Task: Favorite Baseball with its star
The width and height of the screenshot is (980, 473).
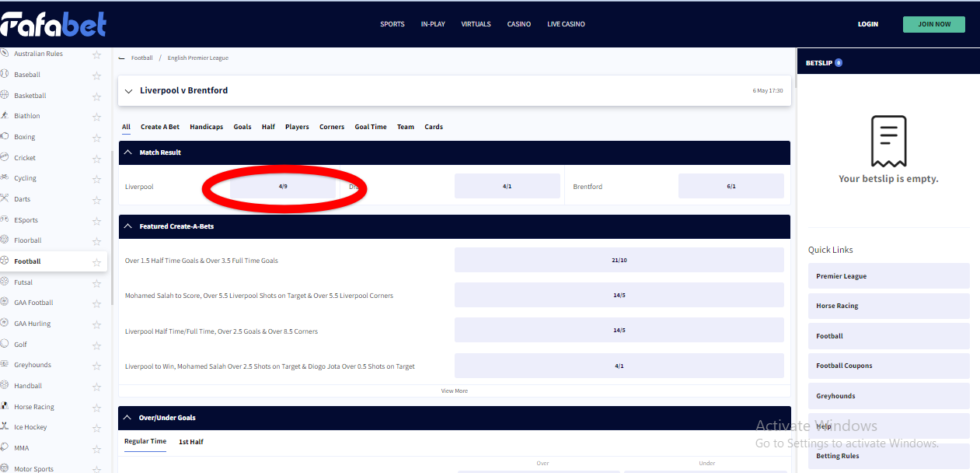Action: [96, 75]
